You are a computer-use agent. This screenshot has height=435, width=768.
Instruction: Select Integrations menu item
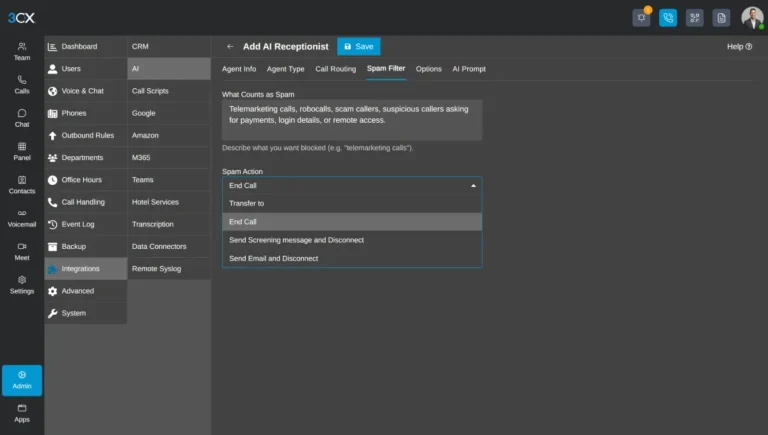(86, 268)
